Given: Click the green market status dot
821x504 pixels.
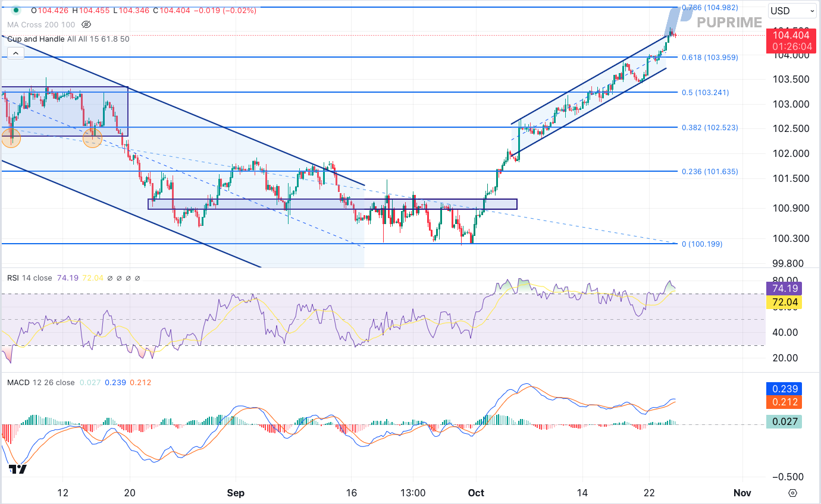Looking at the screenshot, I should point(16,11).
